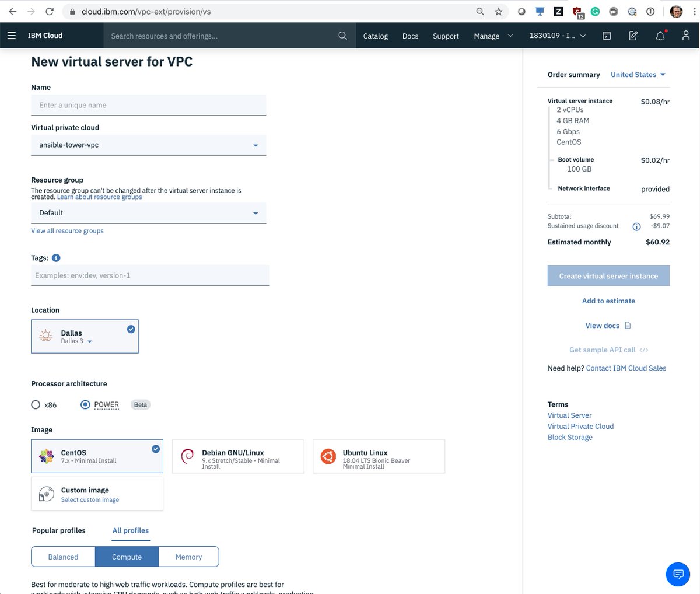Open the IBM Cloud hamburger menu
700x594 pixels.
click(x=12, y=36)
